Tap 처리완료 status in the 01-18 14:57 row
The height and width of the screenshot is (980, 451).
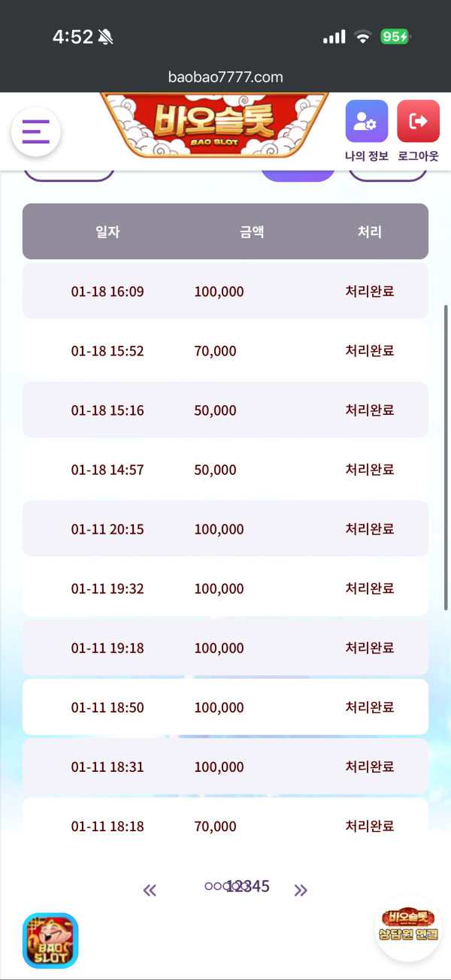pyautogui.click(x=370, y=470)
